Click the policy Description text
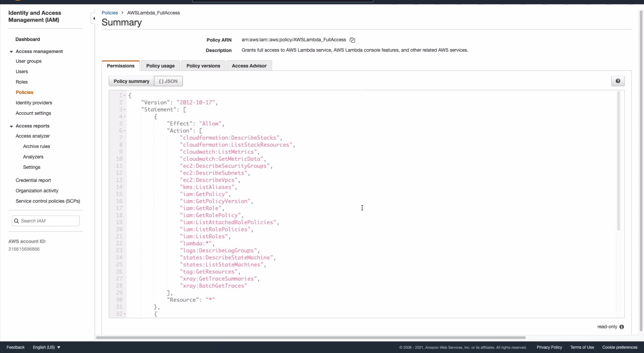The image size is (644, 353). [x=355, y=50]
